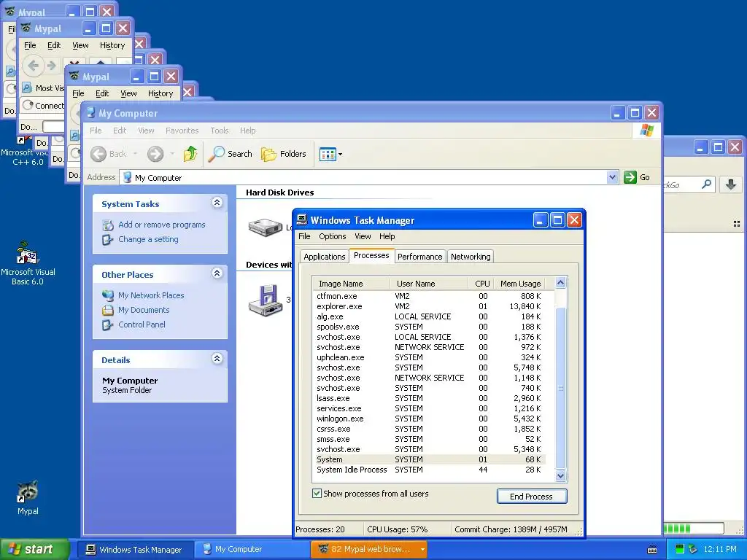Image resolution: width=747 pixels, height=560 pixels.
Task: Click Change a setting link
Action: (148, 239)
